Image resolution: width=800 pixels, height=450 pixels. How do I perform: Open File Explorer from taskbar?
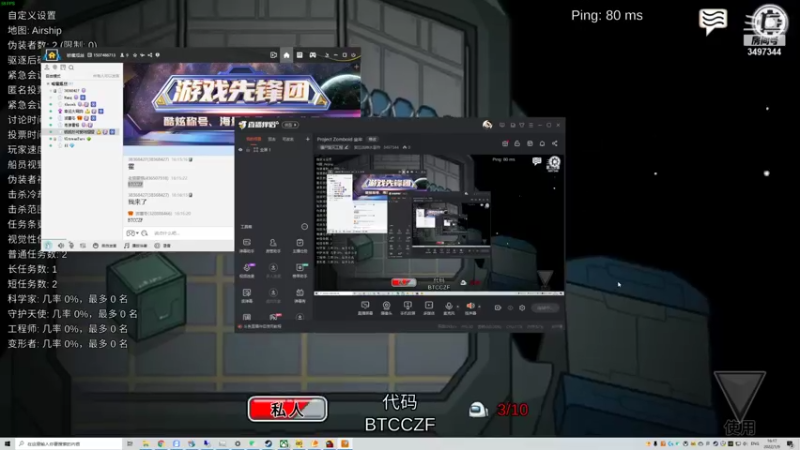pyautogui.click(x=145, y=444)
